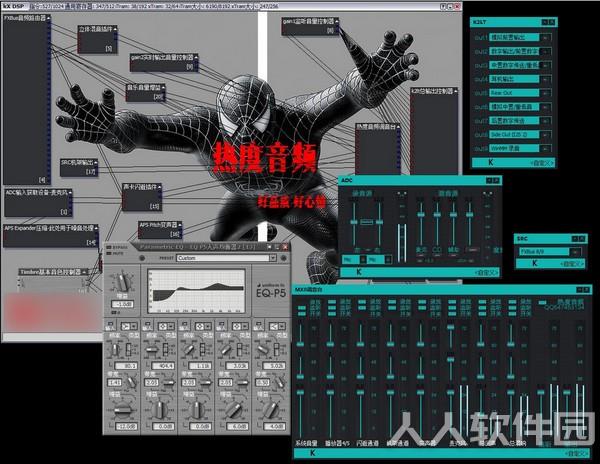This screenshot has height=464, width=600.
Task: Open the EQ preset Custom dropdown
Action: [227, 258]
